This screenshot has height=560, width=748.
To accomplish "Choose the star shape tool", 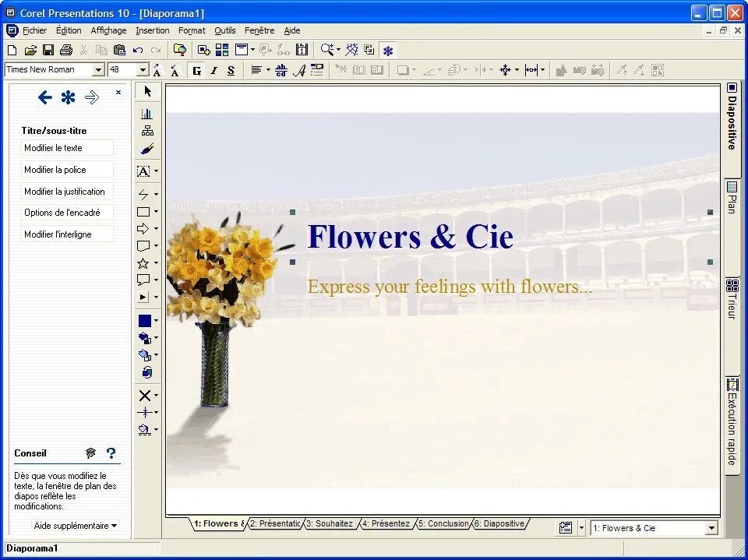I will point(145,262).
